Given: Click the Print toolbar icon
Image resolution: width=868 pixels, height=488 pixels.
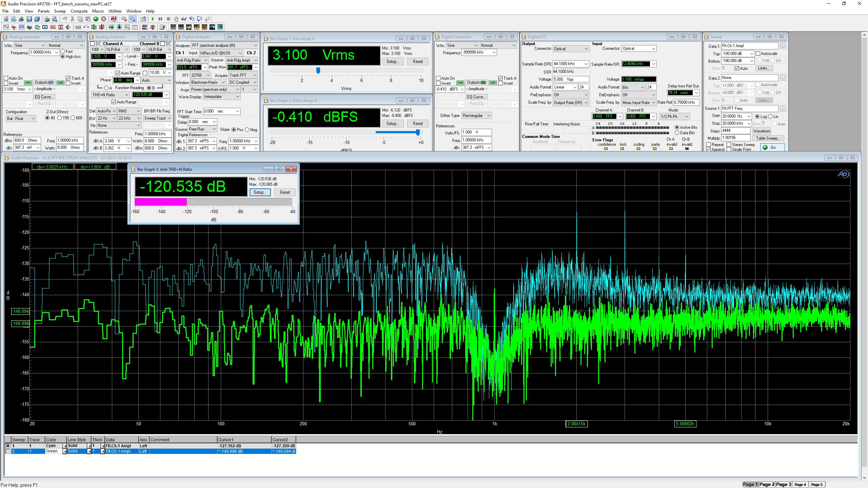Looking at the screenshot, I should point(47,19).
